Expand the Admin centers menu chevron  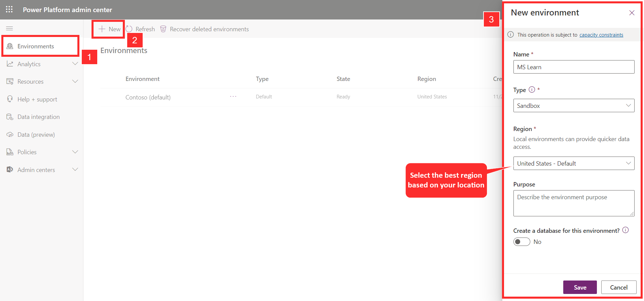pyautogui.click(x=75, y=170)
